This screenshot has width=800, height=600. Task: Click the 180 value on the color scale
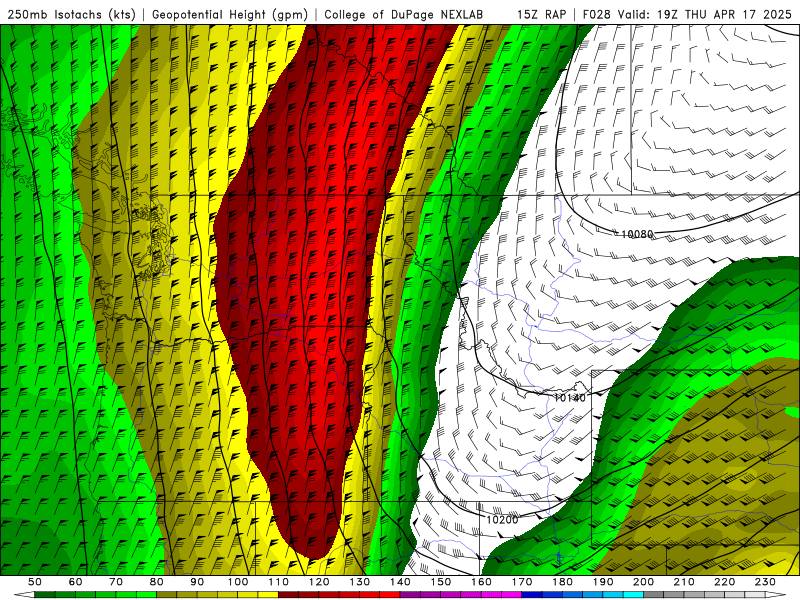[x=562, y=582]
